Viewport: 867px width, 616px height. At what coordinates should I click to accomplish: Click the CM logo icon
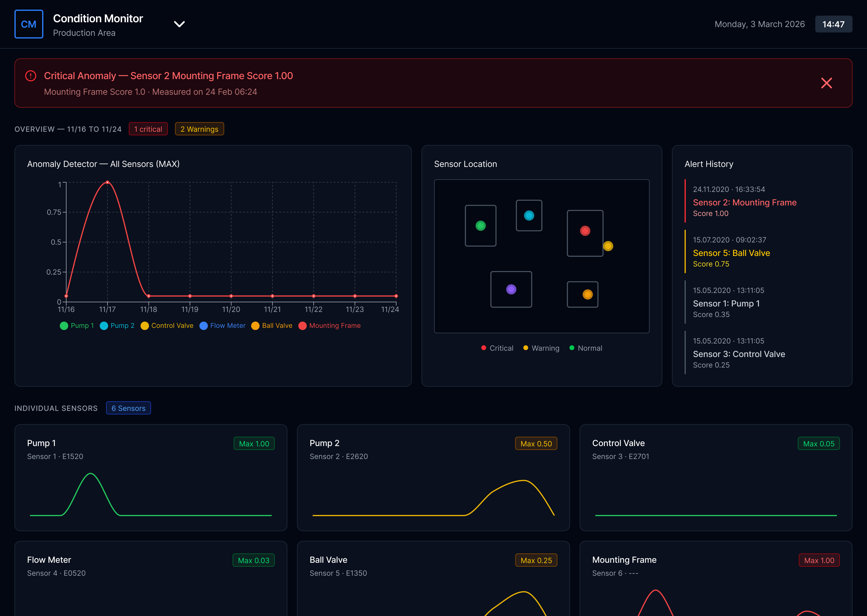(29, 24)
